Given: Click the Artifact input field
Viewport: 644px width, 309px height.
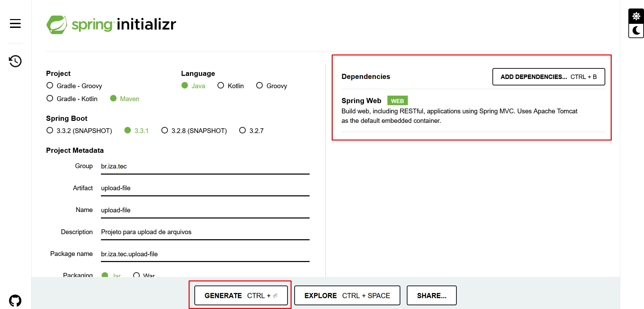Looking at the screenshot, I should pos(205,188).
